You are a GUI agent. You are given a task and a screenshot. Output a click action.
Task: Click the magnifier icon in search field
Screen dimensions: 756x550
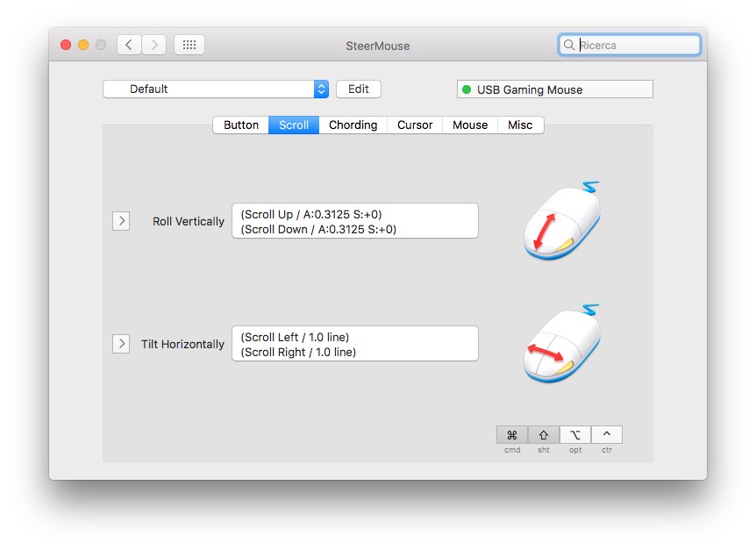point(569,45)
